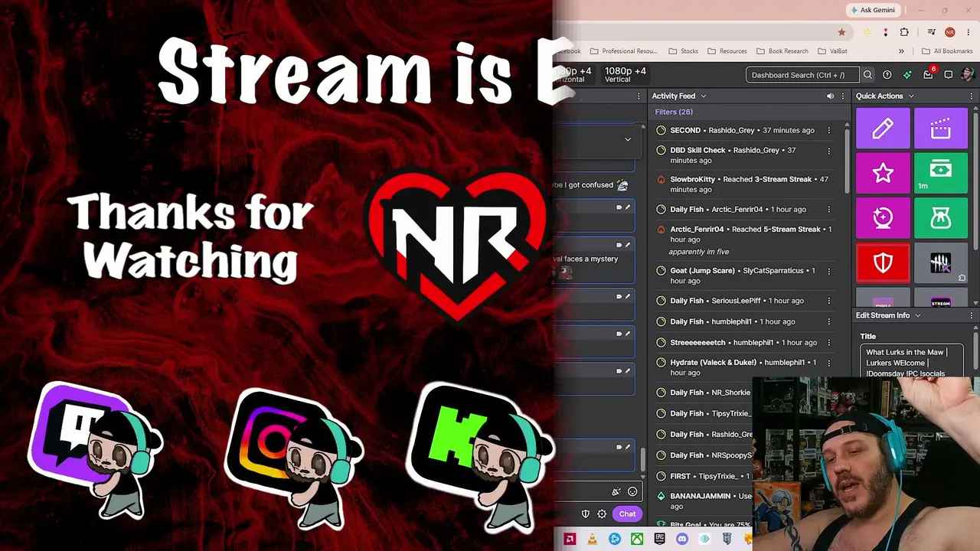Viewport: 980px width, 551px height.
Task: Click the green 1m ad-break quick action
Action: pos(941,173)
